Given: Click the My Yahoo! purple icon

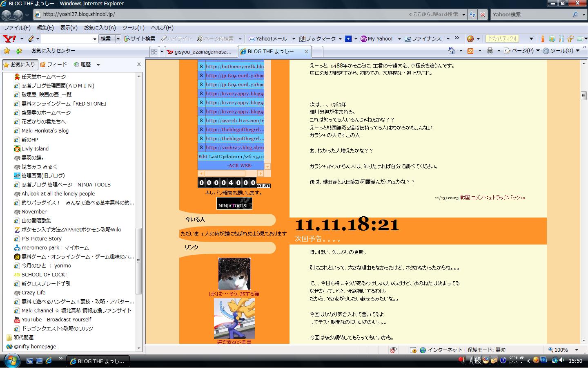Looking at the screenshot, I should point(363,39).
